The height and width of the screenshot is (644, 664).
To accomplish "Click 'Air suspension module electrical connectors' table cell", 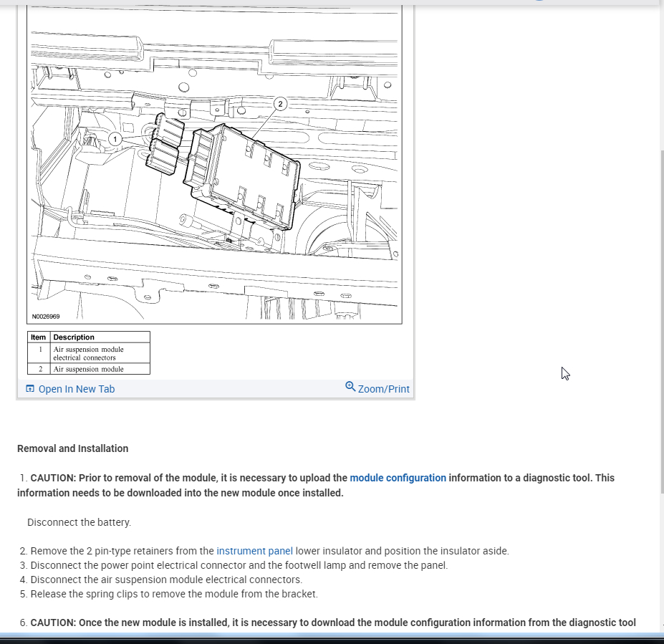I will tap(100, 353).
